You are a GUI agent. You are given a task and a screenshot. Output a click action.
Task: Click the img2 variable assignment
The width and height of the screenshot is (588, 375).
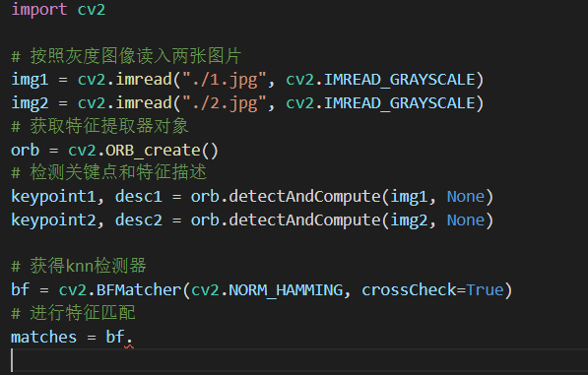click(x=30, y=103)
